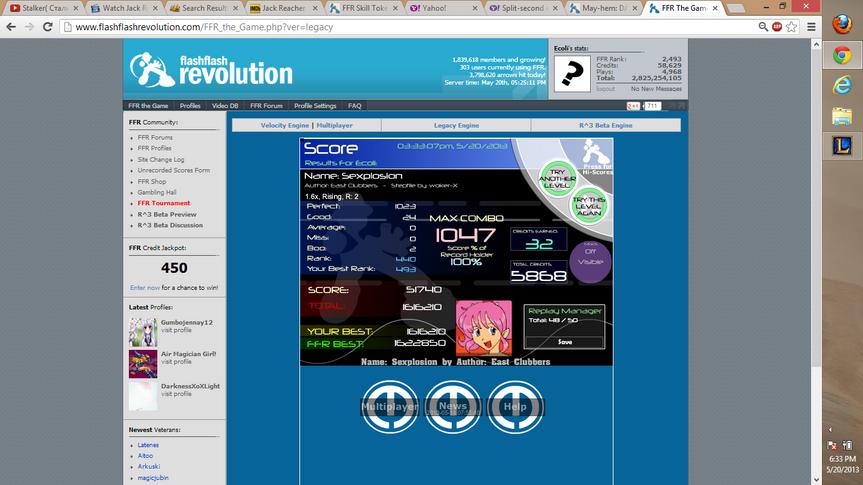Click the Try Another Level green button
The height and width of the screenshot is (485, 863).
pos(558,179)
